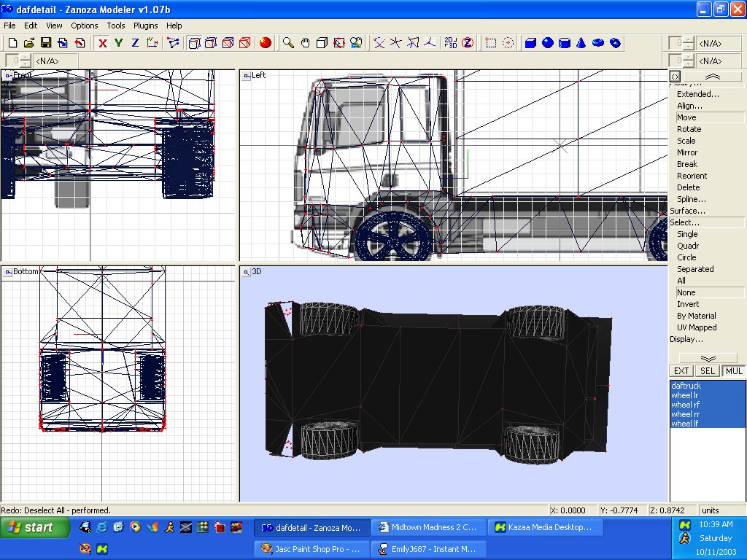Create a blue cylinder primitive
This screenshot has width=747, height=560.
click(565, 43)
